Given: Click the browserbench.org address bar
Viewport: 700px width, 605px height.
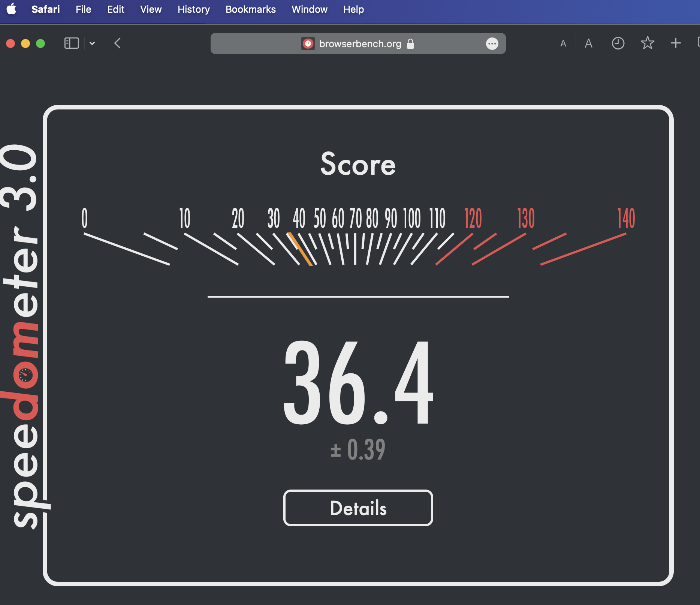Looking at the screenshot, I should click(358, 43).
